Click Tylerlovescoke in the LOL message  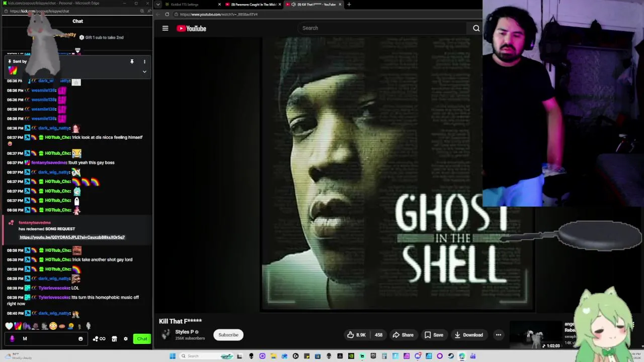tap(54, 288)
